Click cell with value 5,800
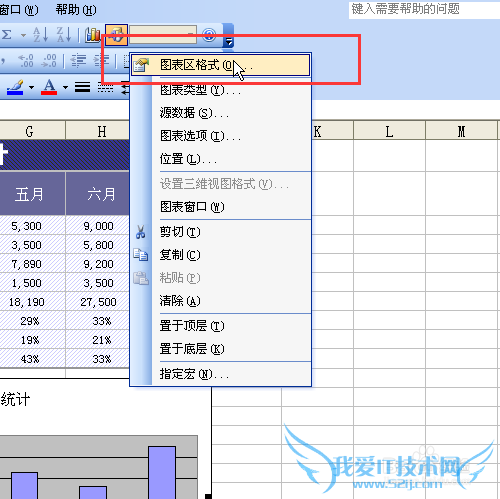 pyautogui.click(x=98, y=245)
